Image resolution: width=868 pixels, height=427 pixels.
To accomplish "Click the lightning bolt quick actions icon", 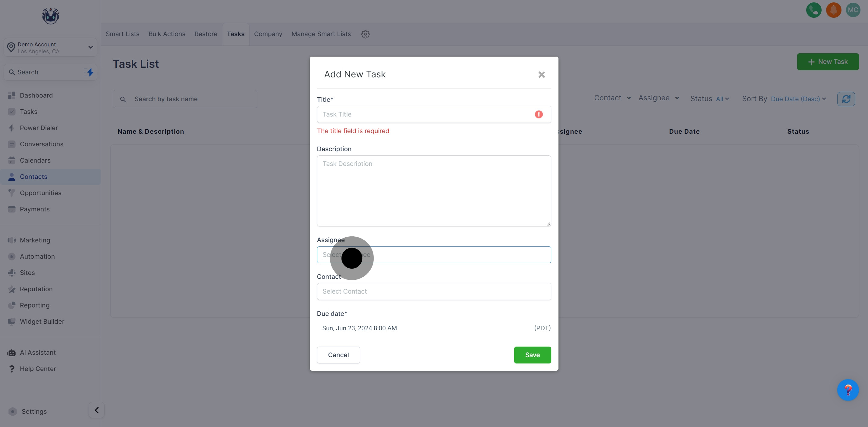I will (x=90, y=72).
